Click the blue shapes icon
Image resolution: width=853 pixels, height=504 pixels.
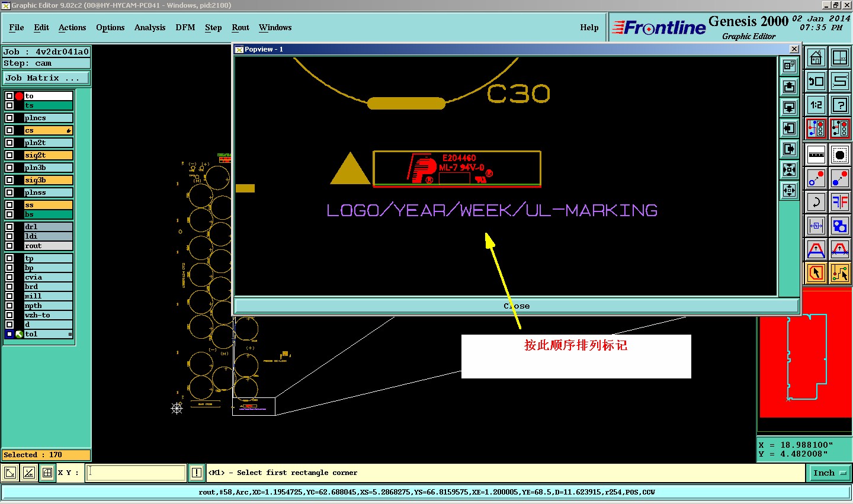[840, 226]
